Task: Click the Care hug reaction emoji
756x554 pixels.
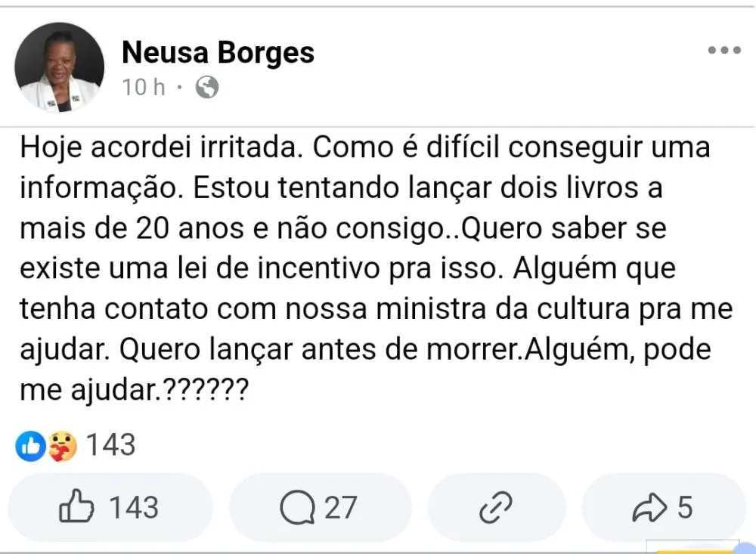Action: click(x=62, y=446)
